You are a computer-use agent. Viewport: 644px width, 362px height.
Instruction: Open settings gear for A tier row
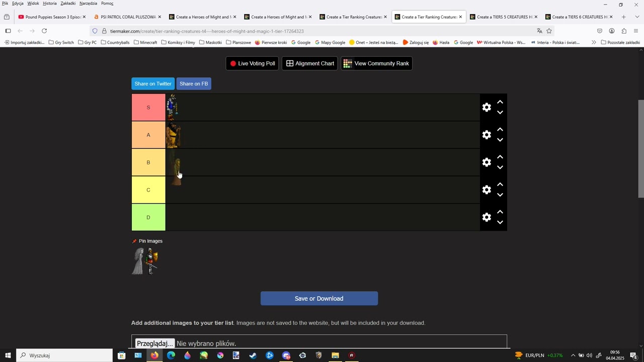click(487, 135)
